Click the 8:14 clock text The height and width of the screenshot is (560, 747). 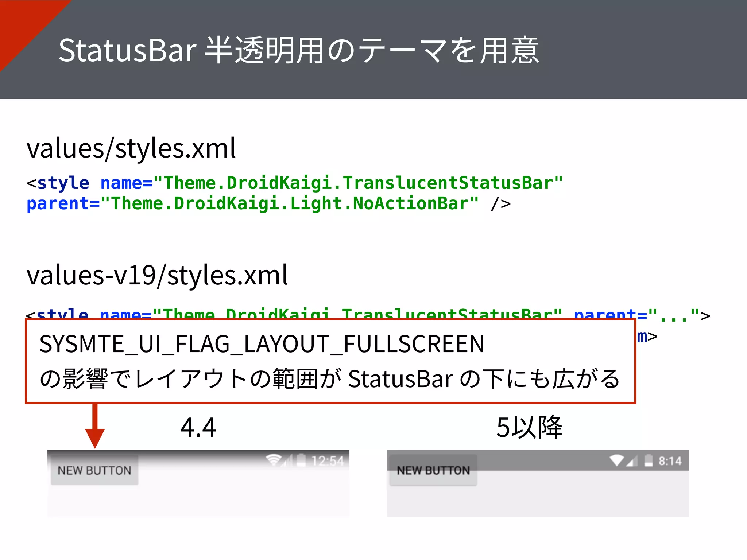(670, 461)
